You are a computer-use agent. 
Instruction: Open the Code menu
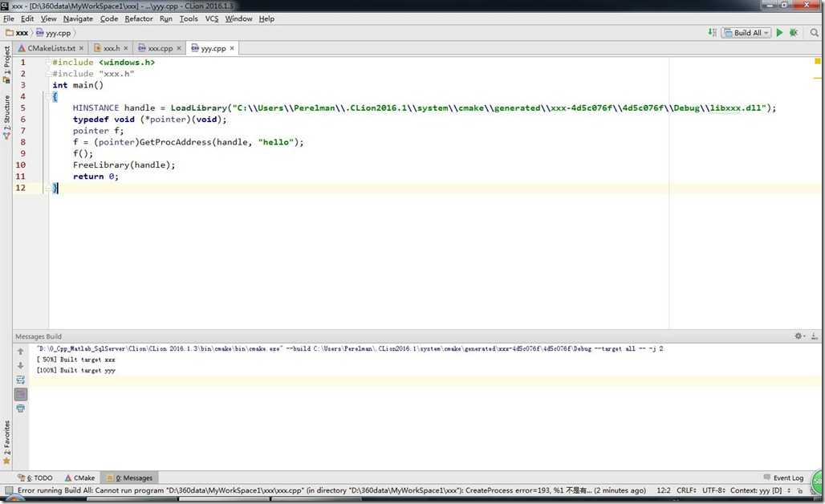coord(109,18)
